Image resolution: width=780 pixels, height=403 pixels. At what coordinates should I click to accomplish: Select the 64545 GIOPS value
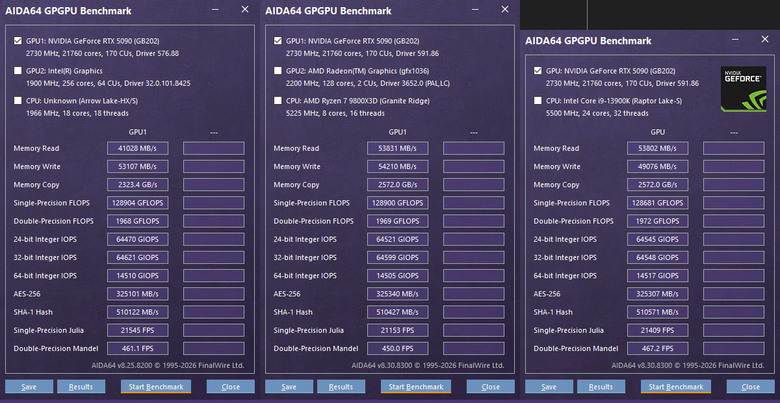click(658, 239)
